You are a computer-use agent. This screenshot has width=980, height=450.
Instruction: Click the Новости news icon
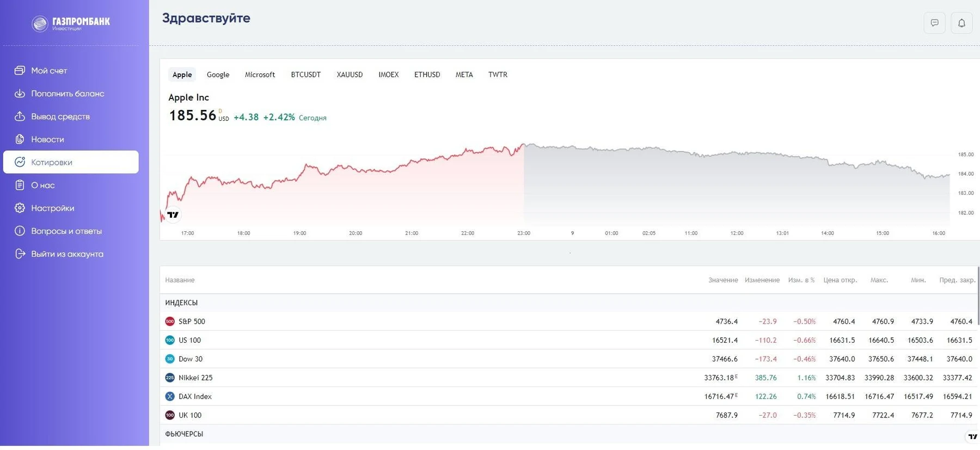tap(20, 139)
